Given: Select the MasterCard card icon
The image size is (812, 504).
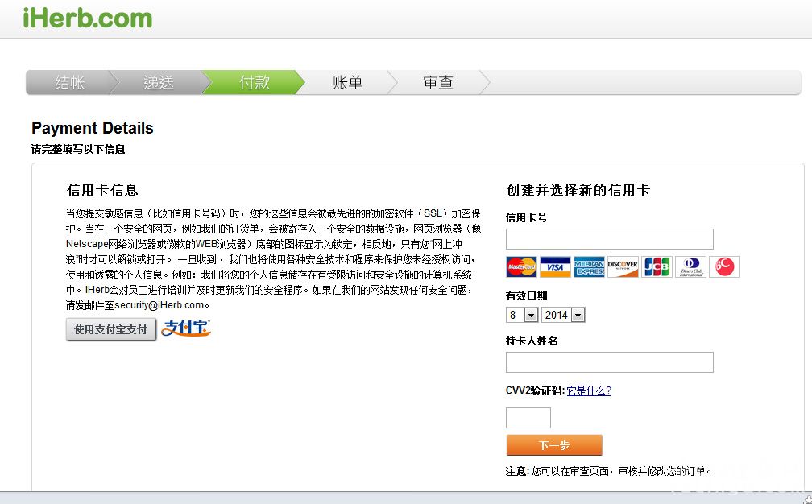Looking at the screenshot, I should pos(521,267).
